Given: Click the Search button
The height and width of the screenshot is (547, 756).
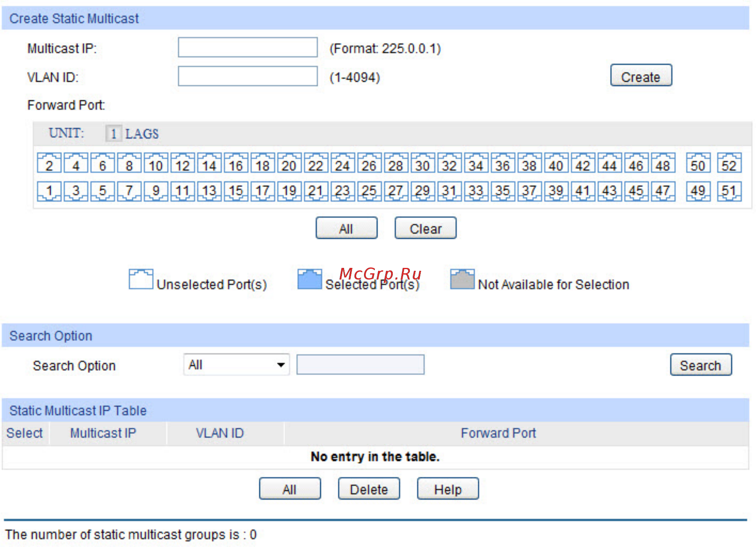Looking at the screenshot, I should 701,365.
